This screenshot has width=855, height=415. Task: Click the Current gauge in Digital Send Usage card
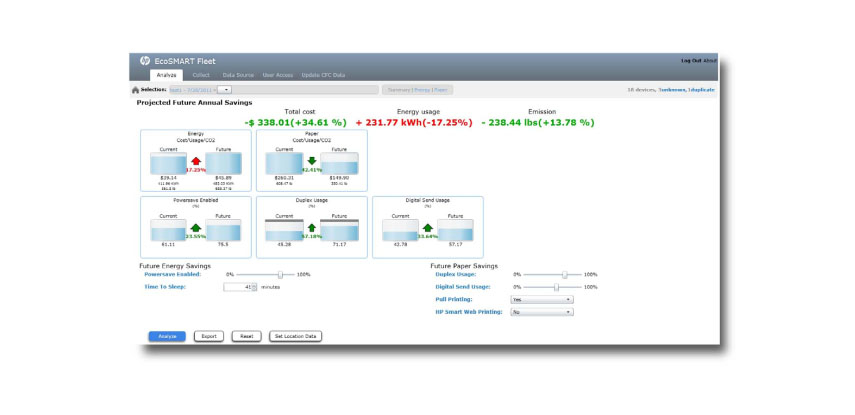pos(400,230)
